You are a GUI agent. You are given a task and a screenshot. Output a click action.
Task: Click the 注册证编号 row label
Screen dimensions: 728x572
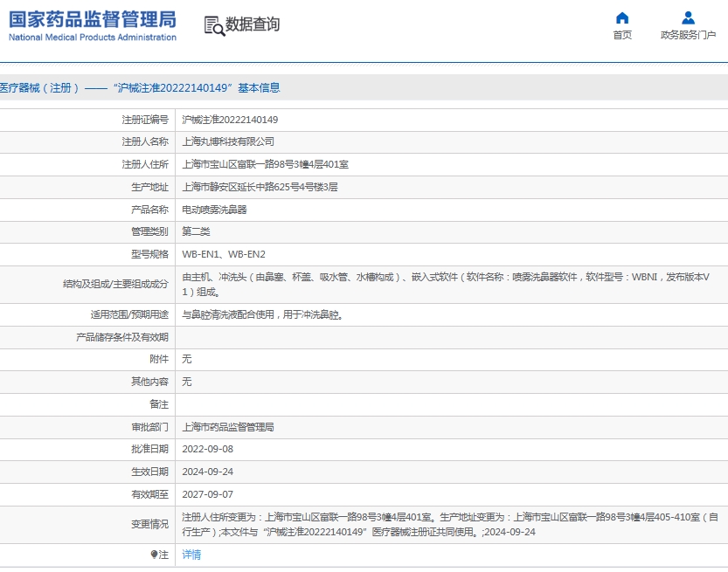coord(145,120)
